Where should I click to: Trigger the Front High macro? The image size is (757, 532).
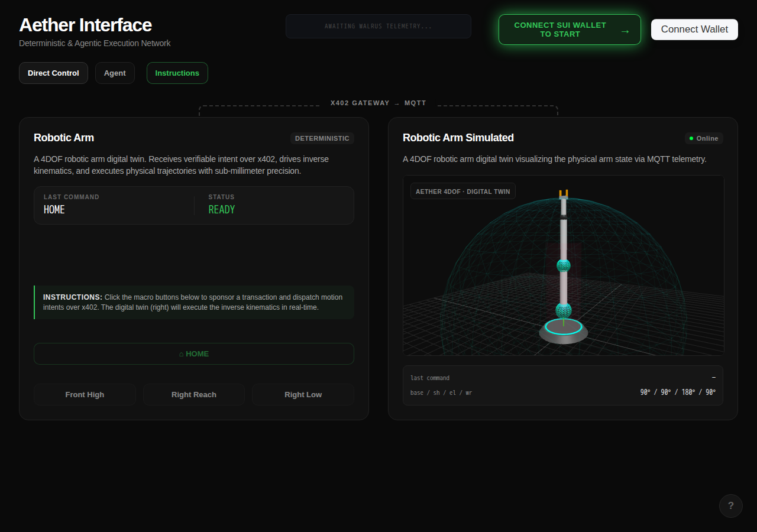(x=85, y=395)
